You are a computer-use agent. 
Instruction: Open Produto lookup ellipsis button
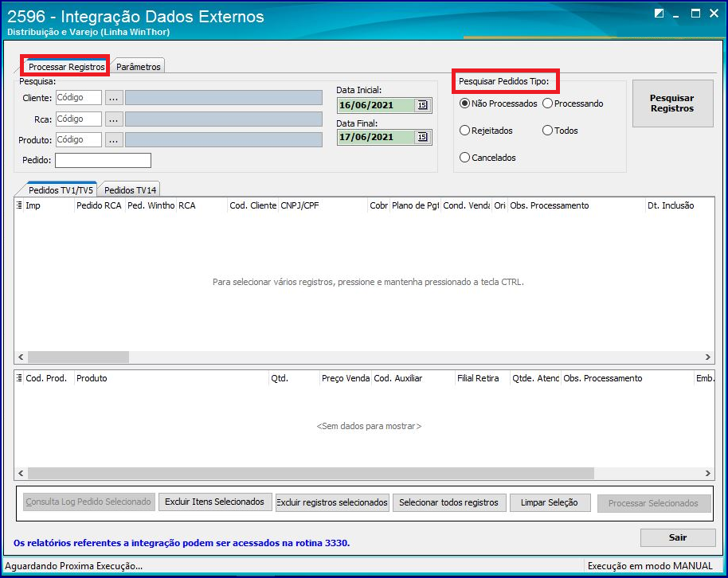(114, 140)
